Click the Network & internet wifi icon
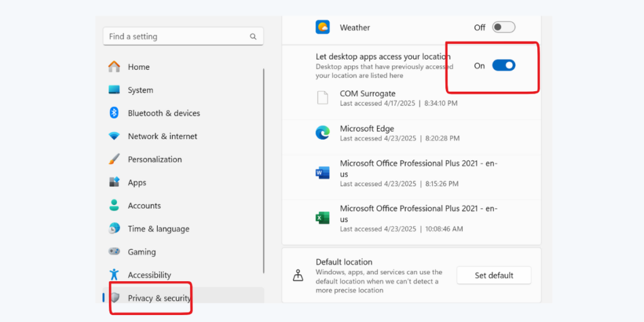644x322 pixels. click(114, 136)
